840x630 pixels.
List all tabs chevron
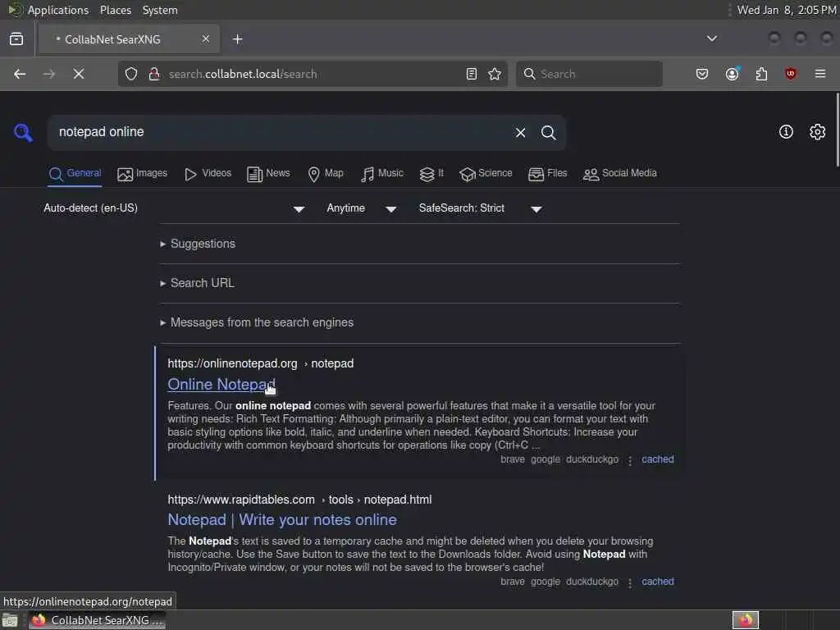point(712,39)
